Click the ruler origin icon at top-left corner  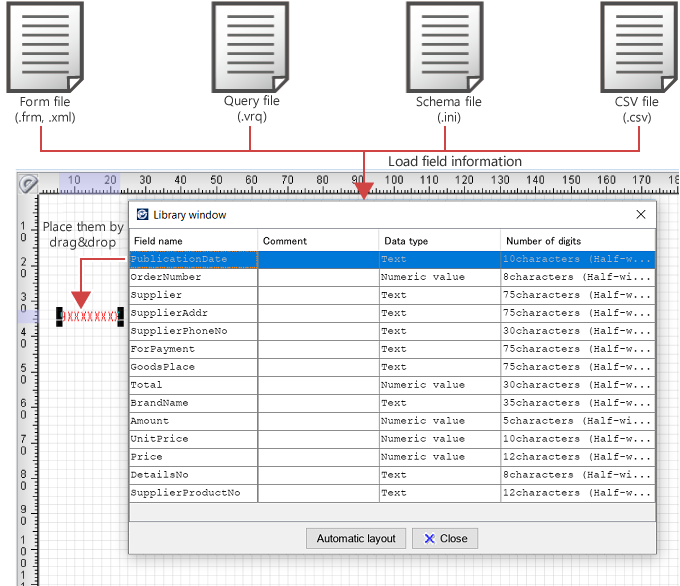click(28, 183)
